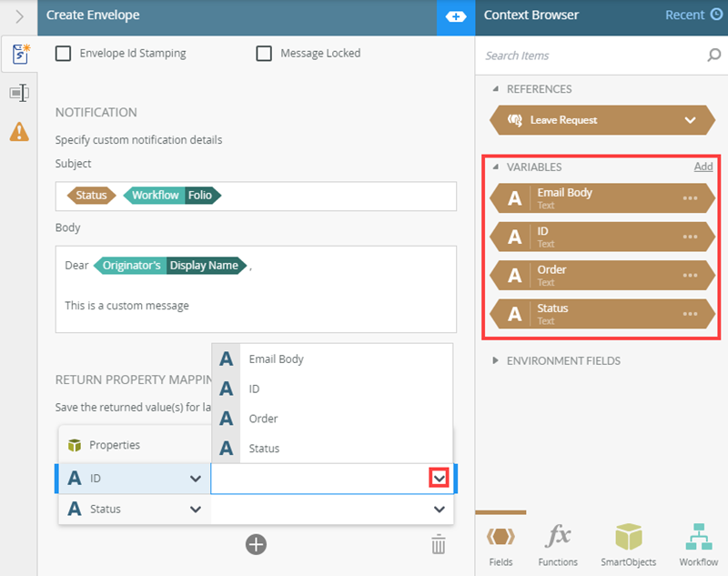Image resolution: width=728 pixels, height=576 pixels.
Task: Open the properties rename tab icon
Action: point(19,94)
